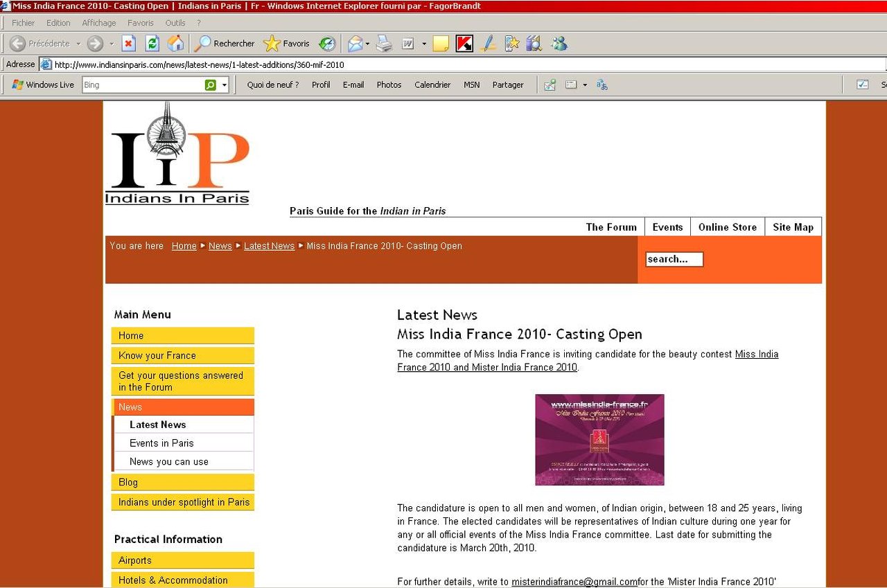Click MSN in Live toolbar
Image resolution: width=887 pixels, height=588 pixels.
pyautogui.click(x=471, y=85)
